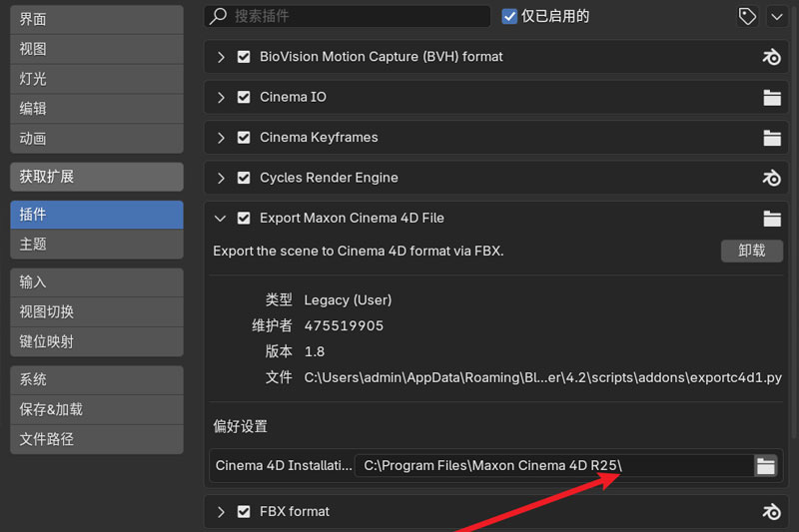
Task: Expand Cinema IO addon details
Action: tap(221, 97)
